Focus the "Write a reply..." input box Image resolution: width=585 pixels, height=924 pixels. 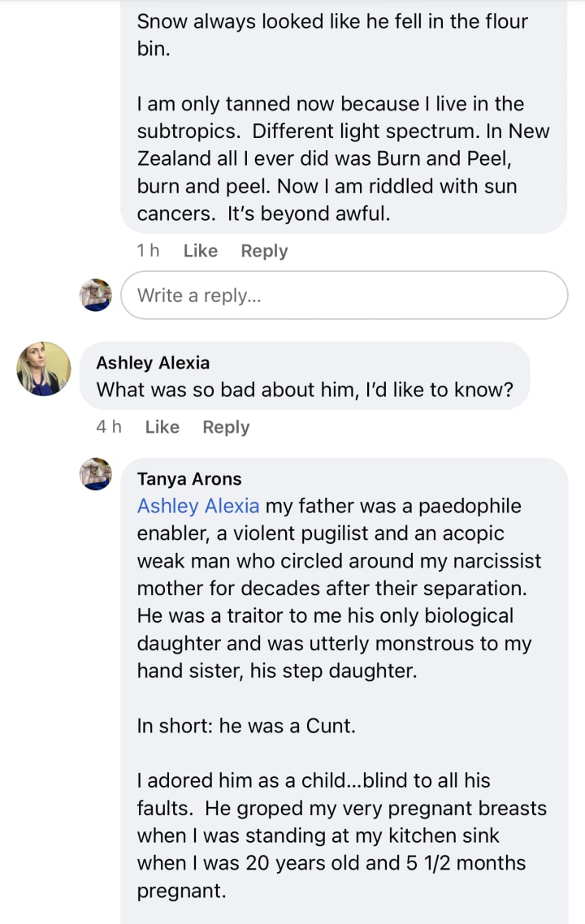pyautogui.click(x=344, y=296)
